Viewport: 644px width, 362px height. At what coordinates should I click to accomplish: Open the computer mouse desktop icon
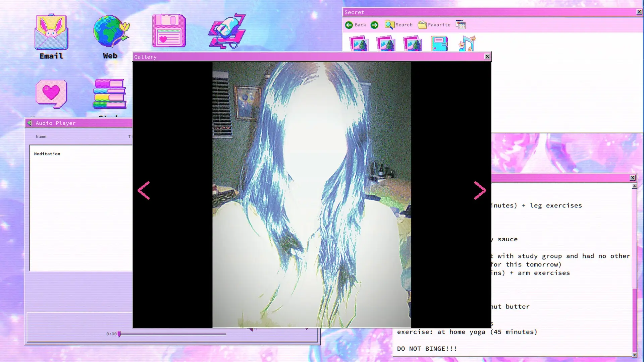[227, 31]
